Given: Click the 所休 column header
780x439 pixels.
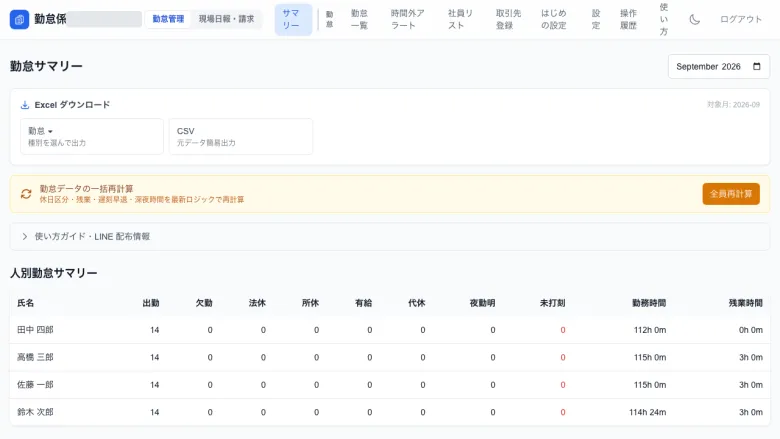Looking at the screenshot, I should click(310, 303).
